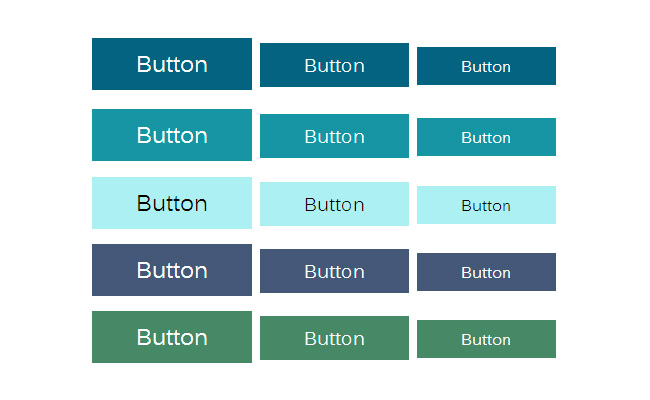Select the largest button in the green row
650x400 pixels.
(x=172, y=337)
